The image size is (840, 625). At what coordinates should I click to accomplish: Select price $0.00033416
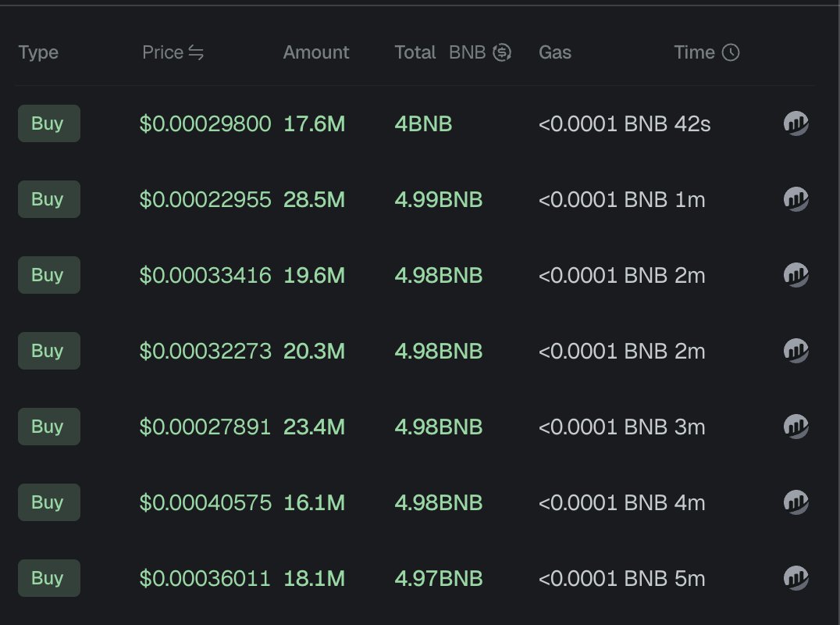[205, 276]
